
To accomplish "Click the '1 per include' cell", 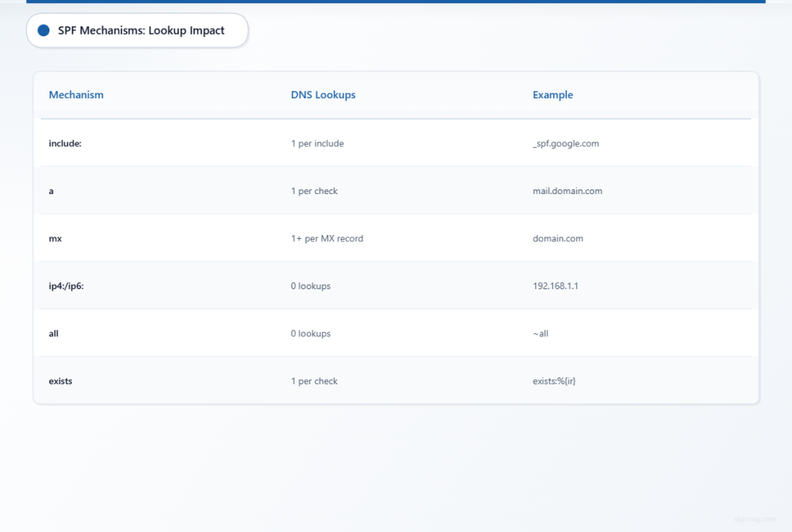I will pos(317,143).
